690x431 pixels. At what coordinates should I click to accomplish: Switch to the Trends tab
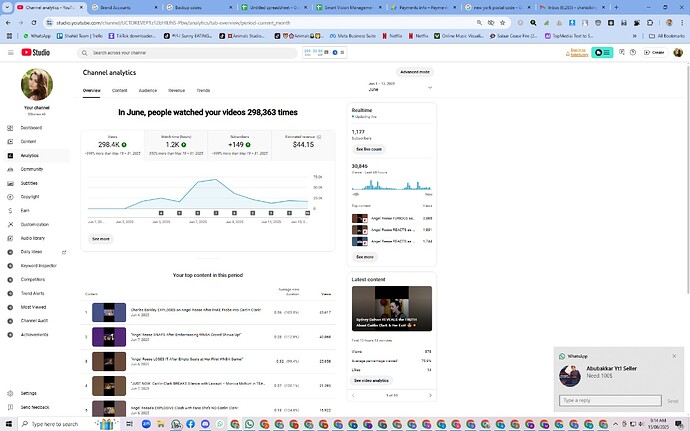[203, 90]
